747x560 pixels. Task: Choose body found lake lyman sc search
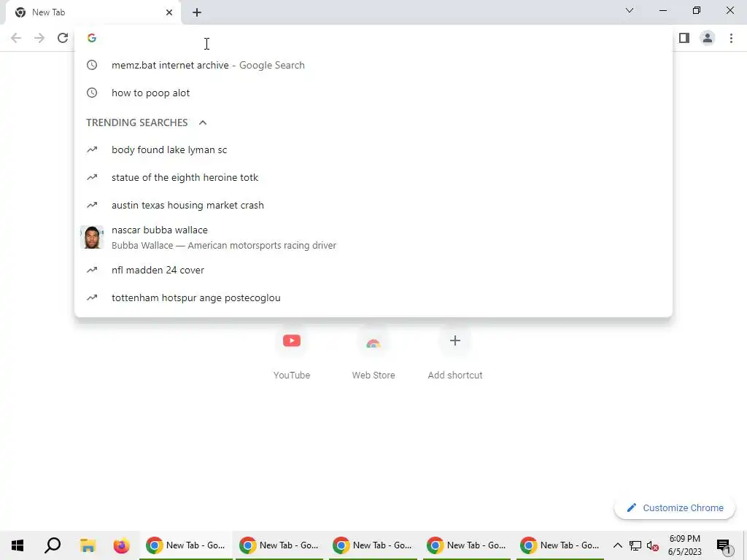point(373,149)
